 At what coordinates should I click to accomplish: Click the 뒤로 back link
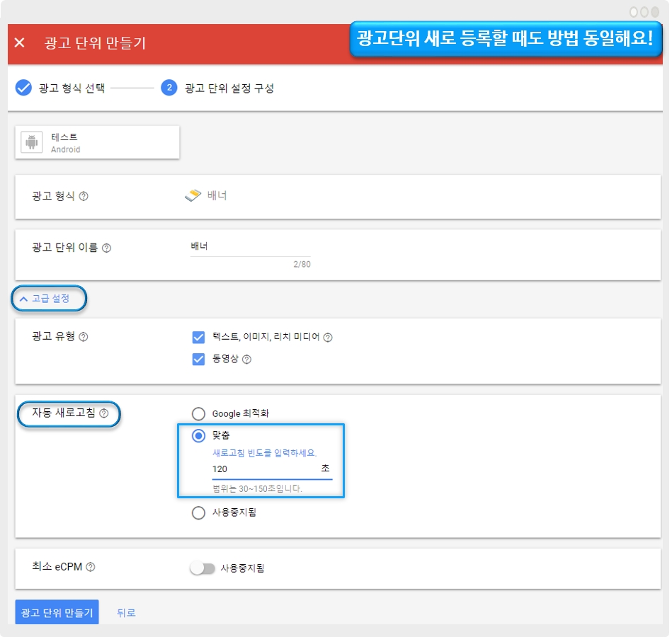(x=126, y=613)
